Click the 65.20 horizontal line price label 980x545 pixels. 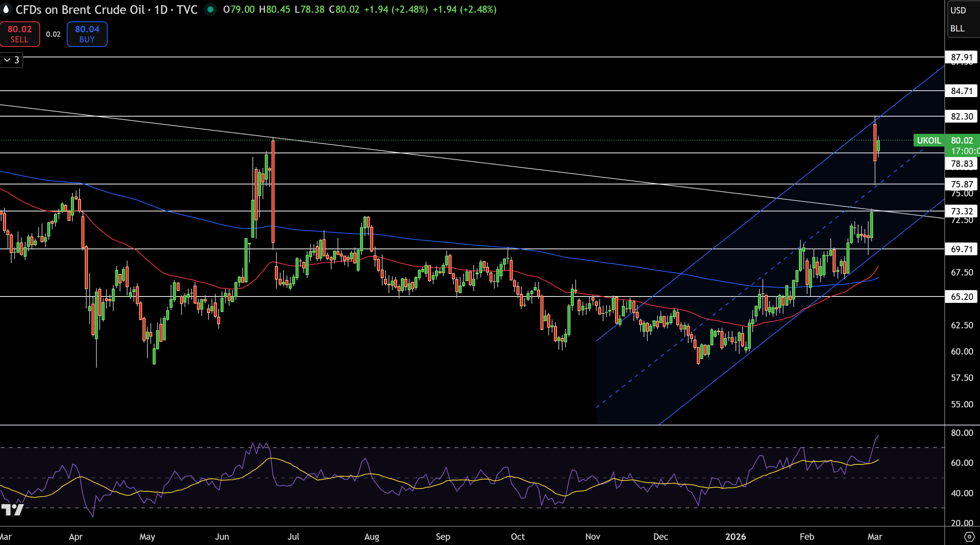(x=961, y=296)
